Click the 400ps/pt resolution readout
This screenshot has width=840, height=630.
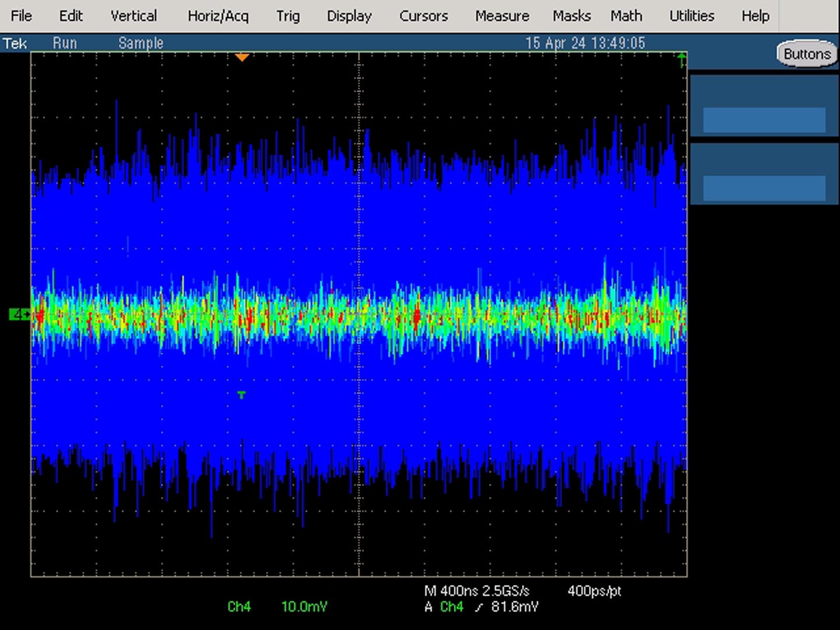pos(594,591)
